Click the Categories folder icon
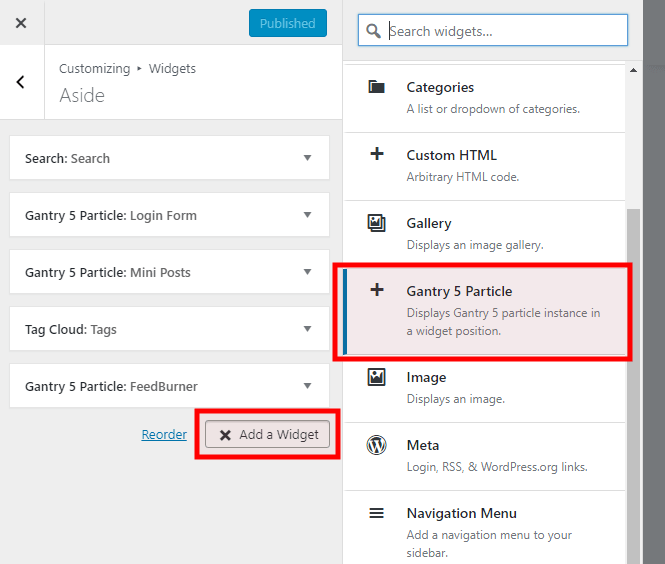665x564 pixels. pyautogui.click(x=376, y=87)
